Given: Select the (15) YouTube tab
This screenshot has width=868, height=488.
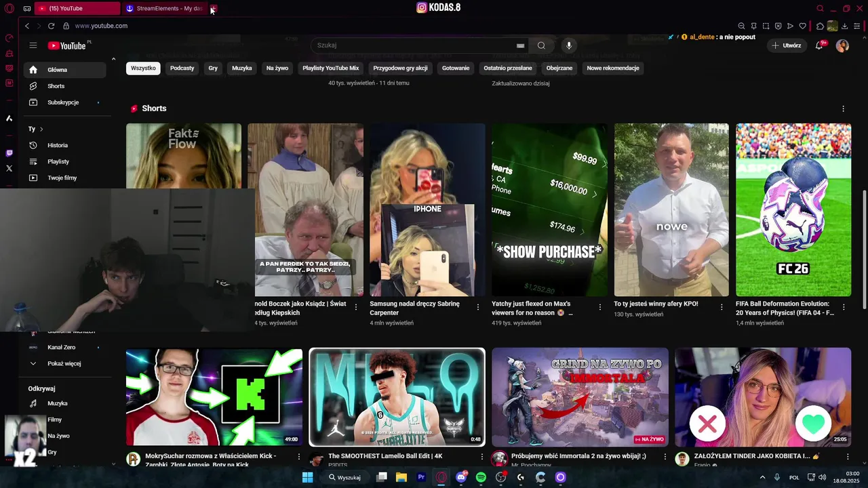Looking at the screenshot, I should [78, 9].
